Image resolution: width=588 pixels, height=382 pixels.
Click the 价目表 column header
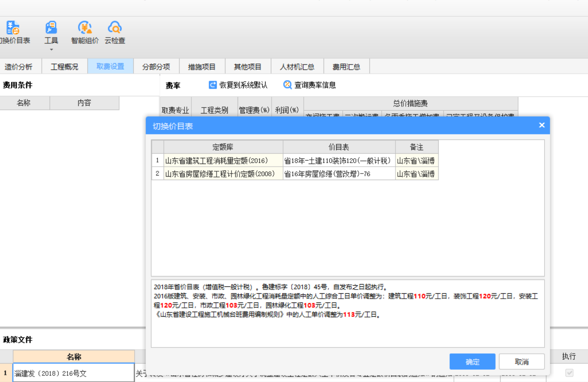tap(339, 147)
